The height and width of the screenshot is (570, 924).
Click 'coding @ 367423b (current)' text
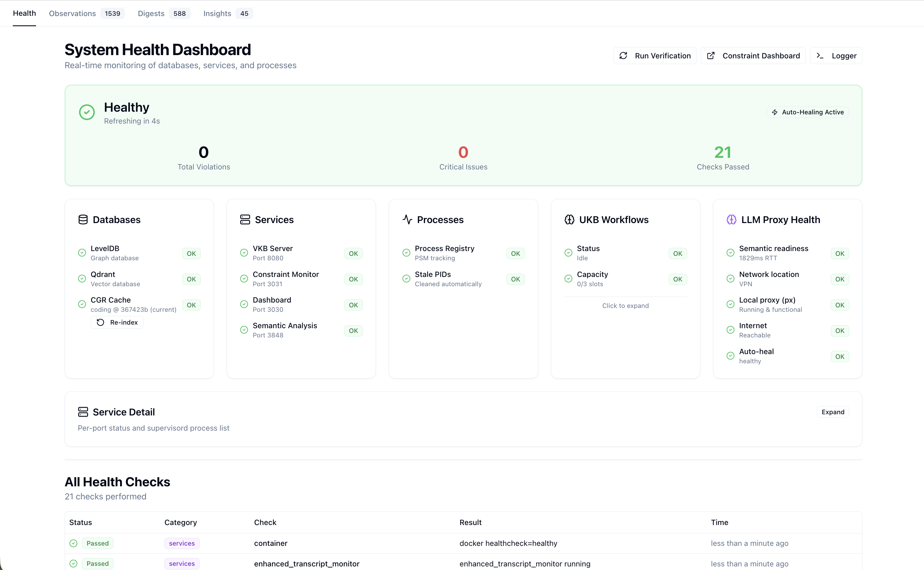point(133,309)
